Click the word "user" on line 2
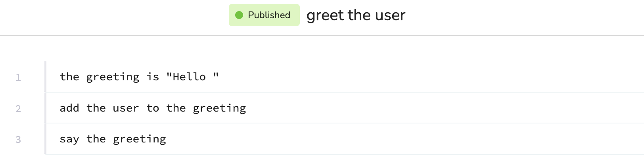The image size is (644, 165). pyautogui.click(x=126, y=108)
